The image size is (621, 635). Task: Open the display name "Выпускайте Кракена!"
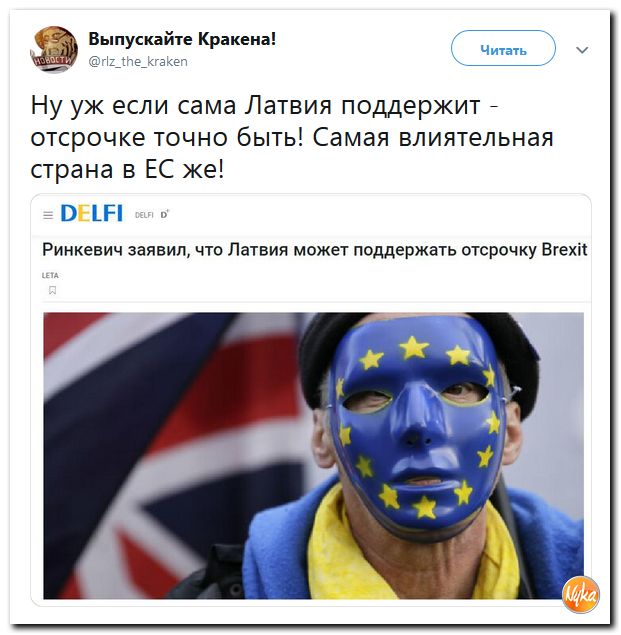point(182,39)
